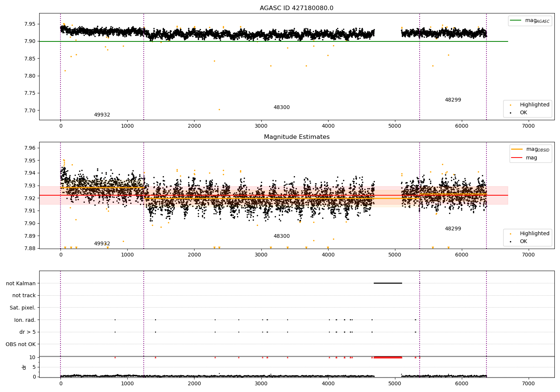This screenshot has width=560, height=392.
Task: Click the "Sat. pixel." row label
Action: tap(23, 308)
